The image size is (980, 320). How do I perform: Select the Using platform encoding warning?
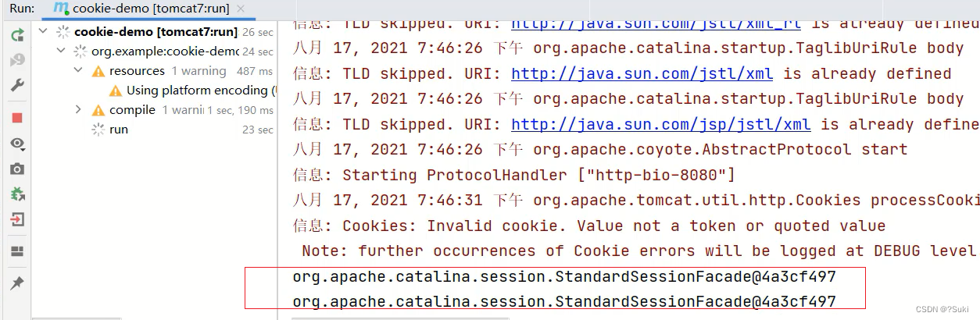(201, 91)
